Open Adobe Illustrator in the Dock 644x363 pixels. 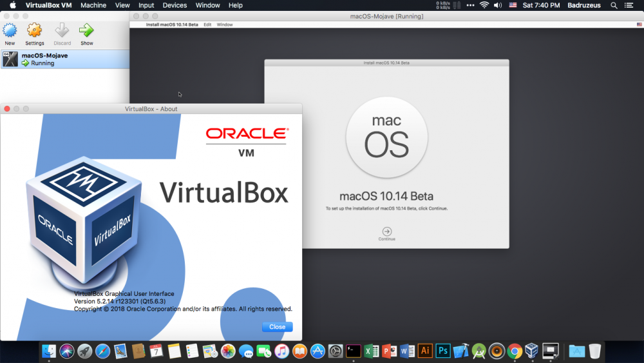point(425,351)
